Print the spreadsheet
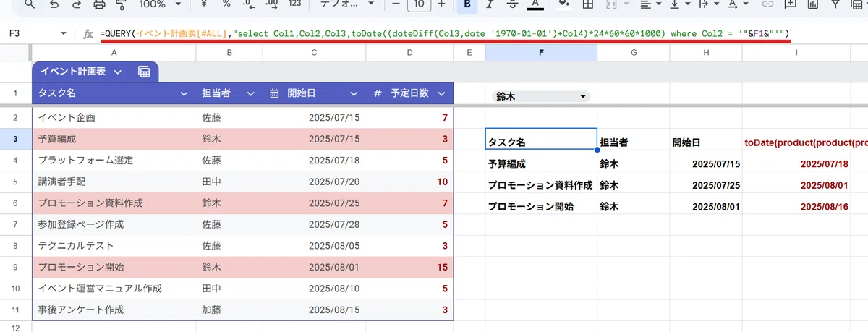 [99, 4]
